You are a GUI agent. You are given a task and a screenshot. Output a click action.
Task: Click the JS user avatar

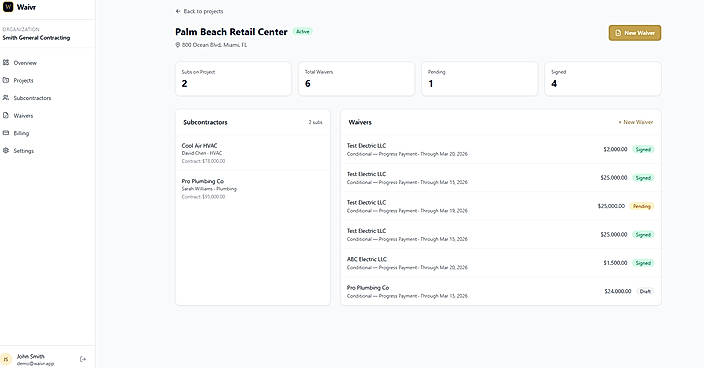pos(6,359)
